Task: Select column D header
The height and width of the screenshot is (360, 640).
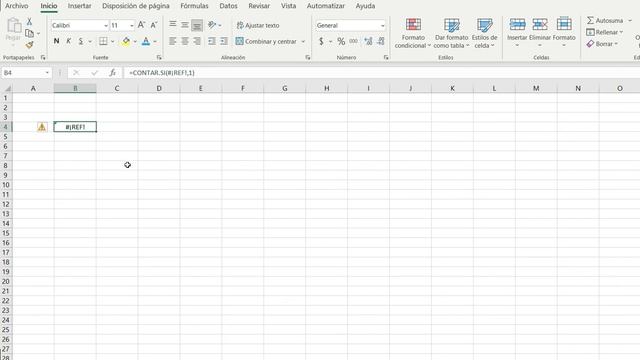Action: click(x=159, y=88)
